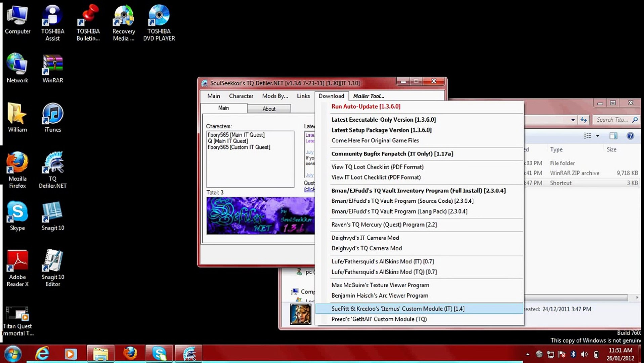
Task: Open Adobe Reader X shortcut
Action: click(x=17, y=268)
